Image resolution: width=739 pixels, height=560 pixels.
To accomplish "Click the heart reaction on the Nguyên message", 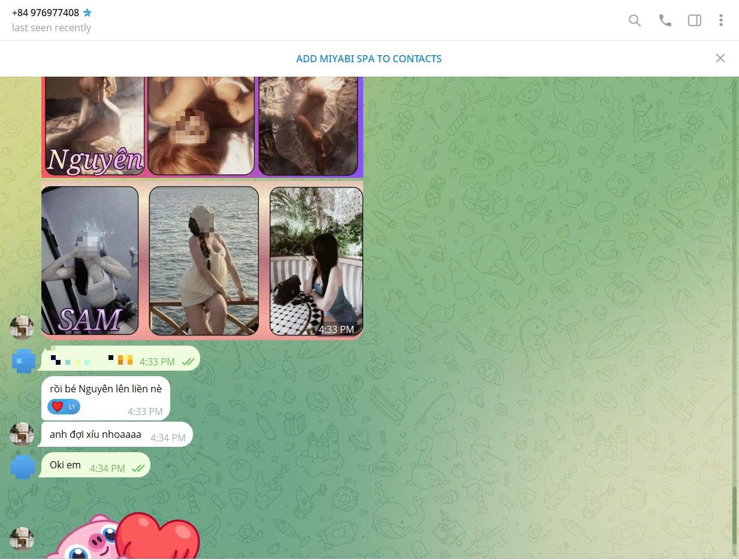I will [x=64, y=407].
